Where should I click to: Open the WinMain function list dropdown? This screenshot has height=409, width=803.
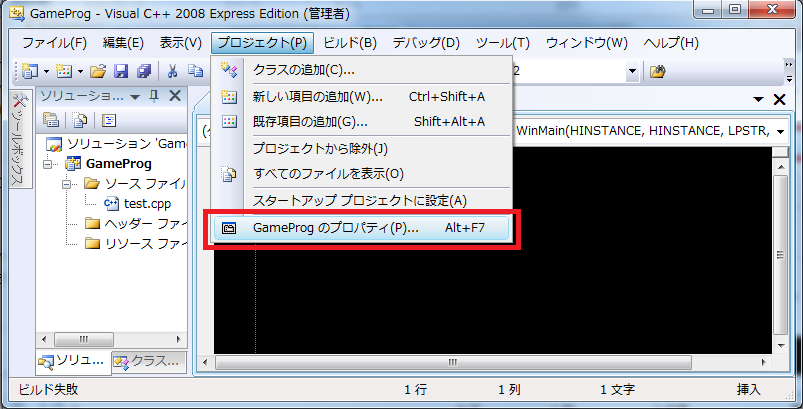pos(780,132)
